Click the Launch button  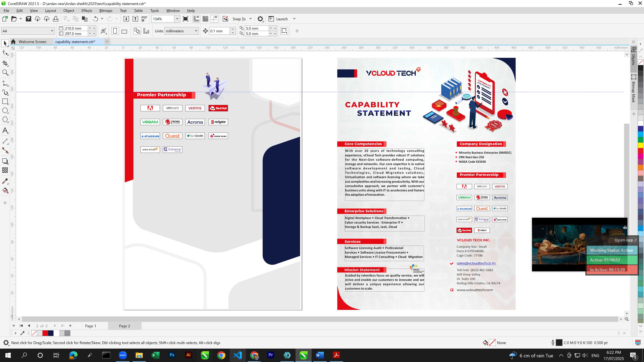point(278,19)
